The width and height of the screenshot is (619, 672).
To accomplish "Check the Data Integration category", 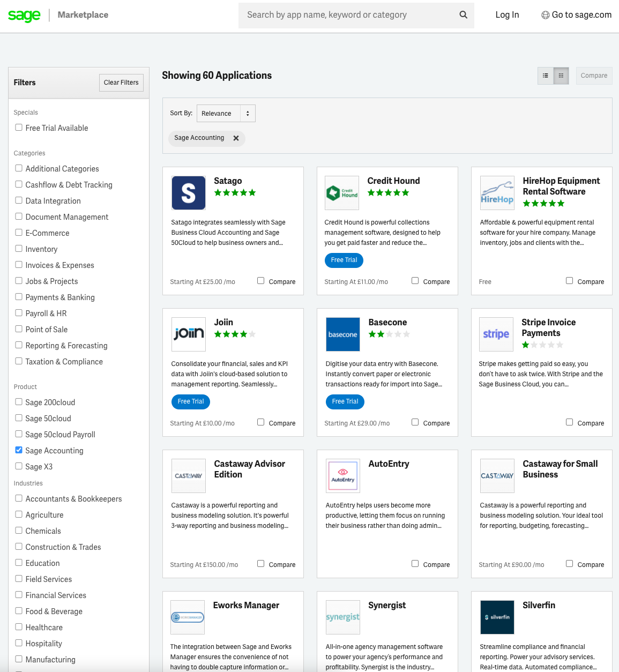I will (x=19, y=200).
